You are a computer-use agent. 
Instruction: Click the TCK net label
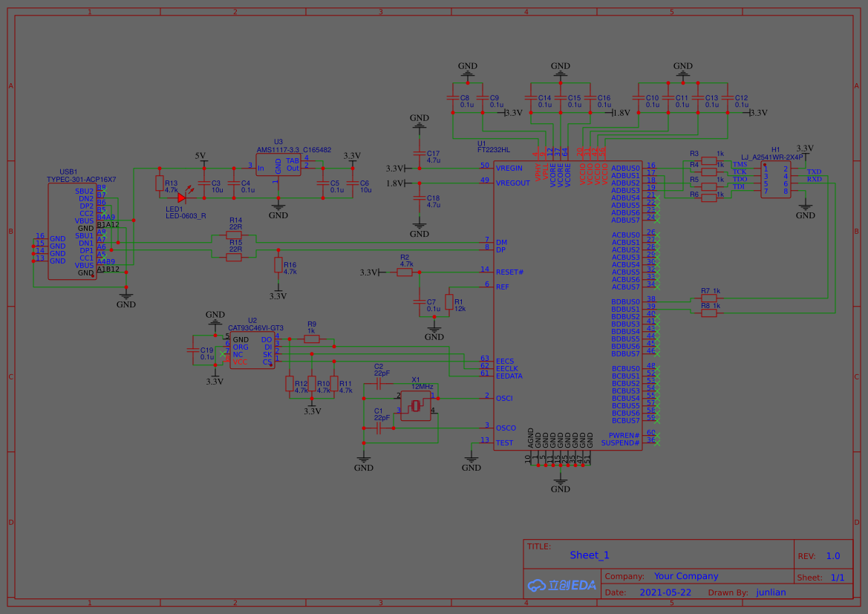pos(740,172)
